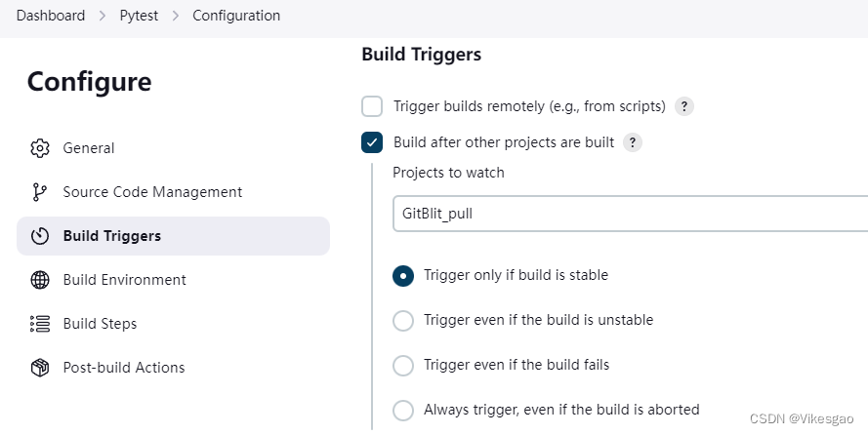Go to Dashboard breadcrumb

(51, 16)
